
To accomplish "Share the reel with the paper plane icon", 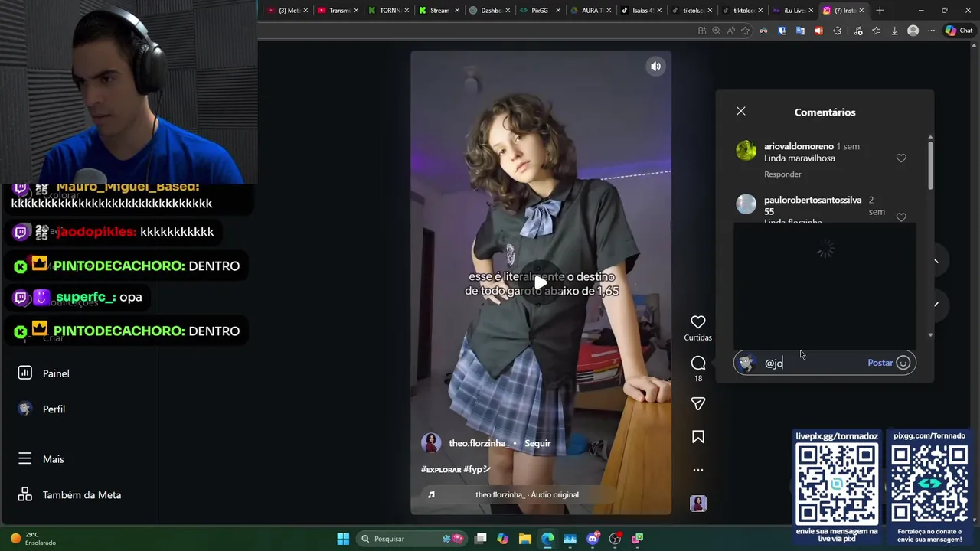I will pos(697,403).
